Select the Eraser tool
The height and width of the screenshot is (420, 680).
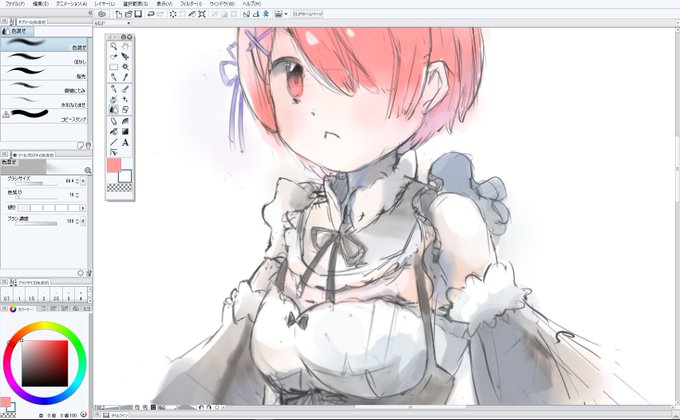[125, 109]
